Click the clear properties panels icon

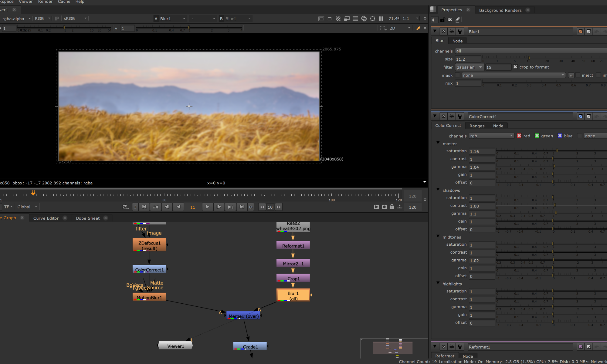click(x=450, y=20)
